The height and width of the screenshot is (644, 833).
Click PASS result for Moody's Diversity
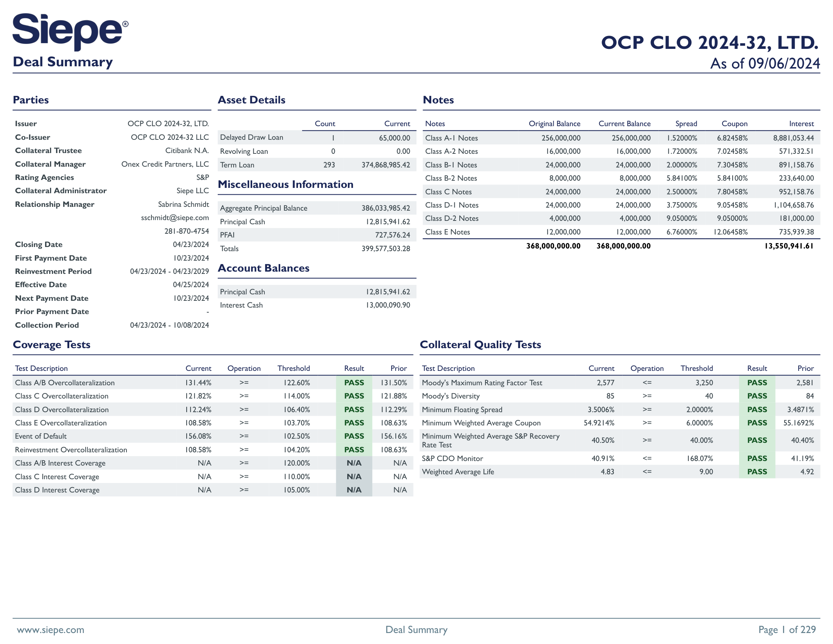757,396
